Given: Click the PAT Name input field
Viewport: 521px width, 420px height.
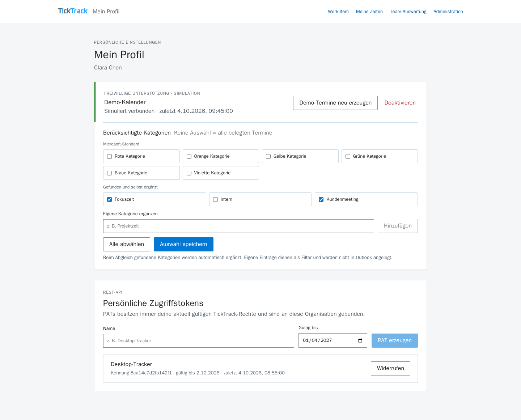Looking at the screenshot, I should click(x=199, y=341).
